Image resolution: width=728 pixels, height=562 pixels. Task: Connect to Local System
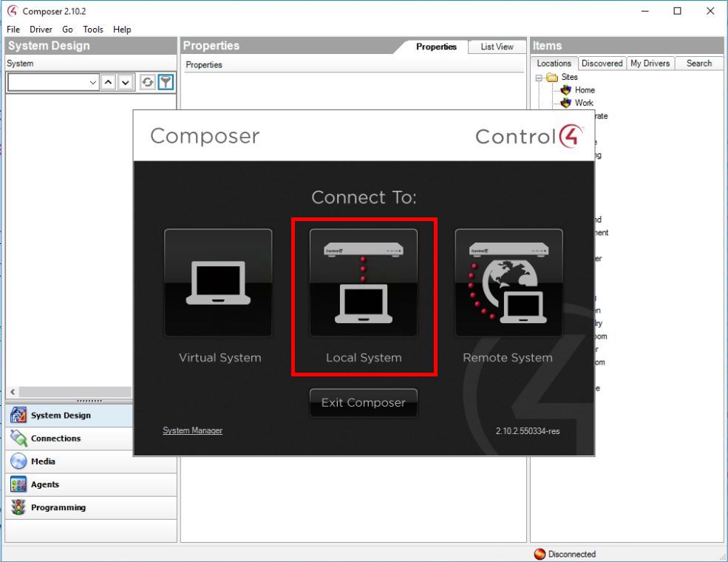coord(364,282)
